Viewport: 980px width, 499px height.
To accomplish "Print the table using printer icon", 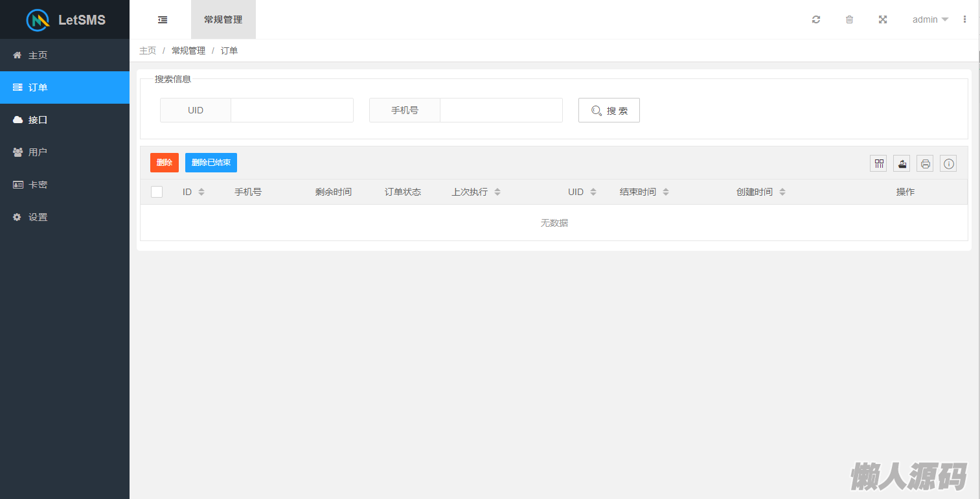I will click(925, 164).
